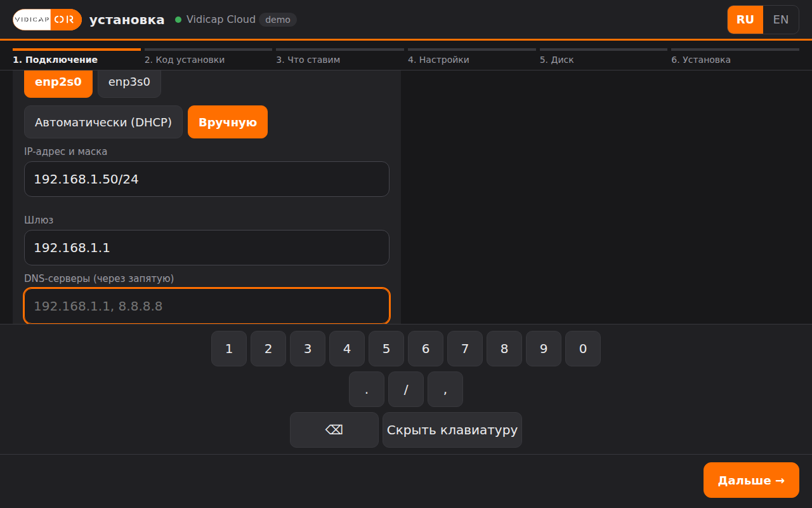Tap the 3 key on keypad
This screenshot has height=508, width=812.
point(308,349)
